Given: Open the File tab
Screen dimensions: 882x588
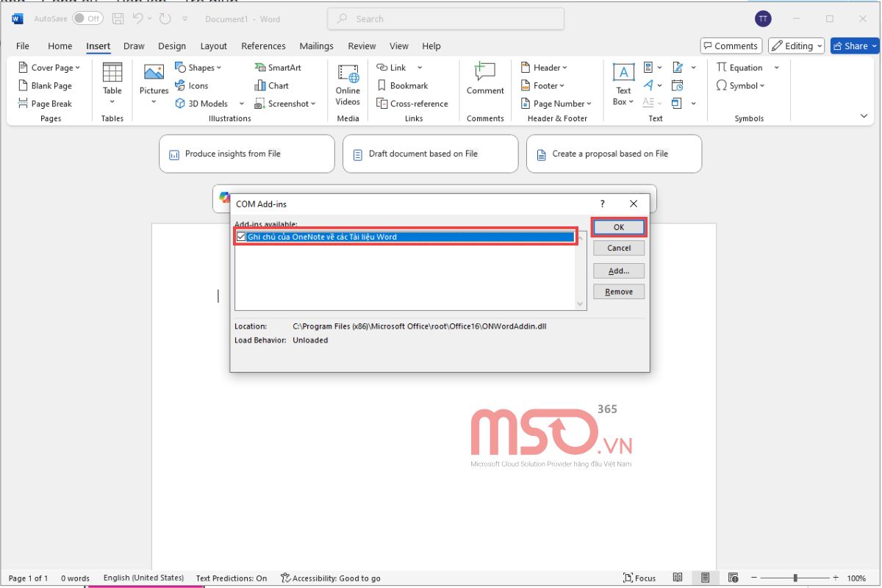Looking at the screenshot, I should pyautogui.click(x=23, y=46).
